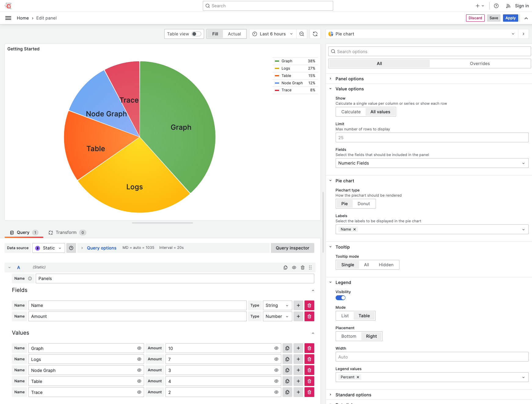The image size is (532, 404).
Task: Delete query A with trash icon
Action: (302, 267)
